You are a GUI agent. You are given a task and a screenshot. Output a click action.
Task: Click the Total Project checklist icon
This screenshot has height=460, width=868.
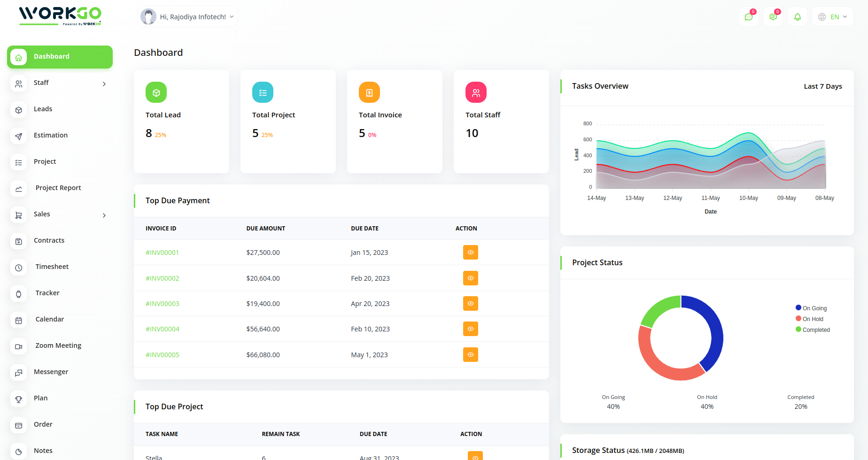(x=263, y=92)
